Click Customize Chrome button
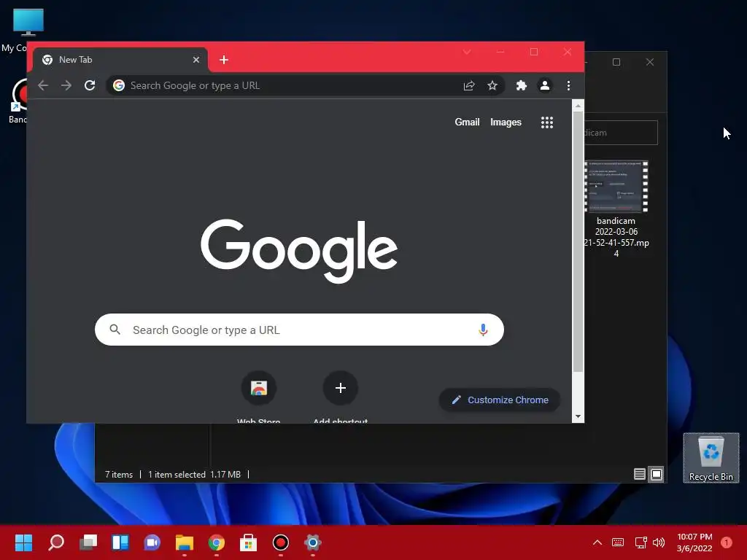 499,400
